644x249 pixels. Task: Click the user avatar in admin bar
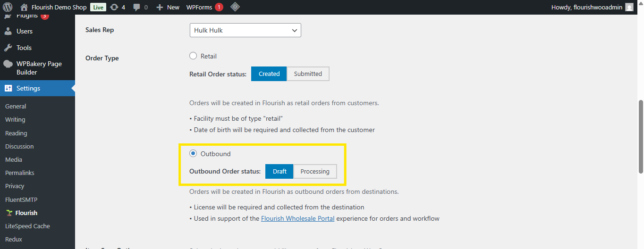tap(629, 7)
